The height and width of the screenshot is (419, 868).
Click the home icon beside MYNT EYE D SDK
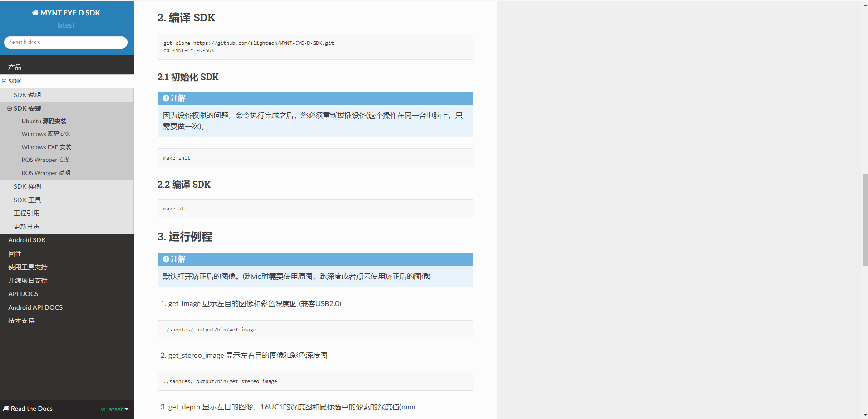click(x=35, y=13)
